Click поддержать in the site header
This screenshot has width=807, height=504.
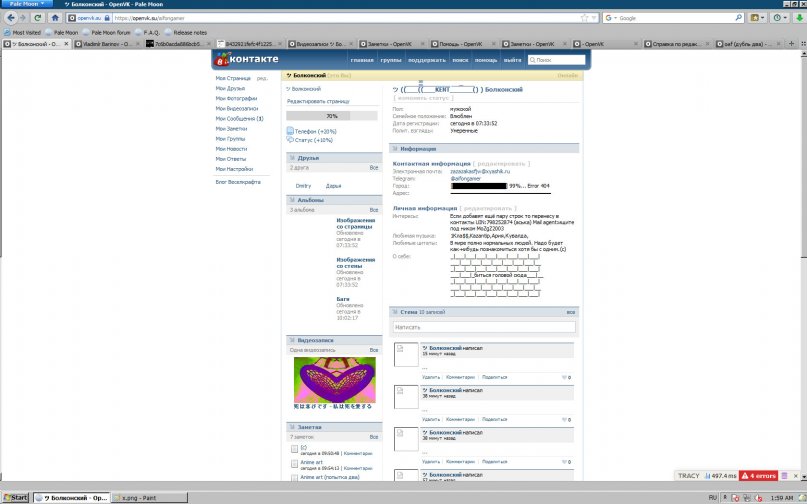coord(427,60)
